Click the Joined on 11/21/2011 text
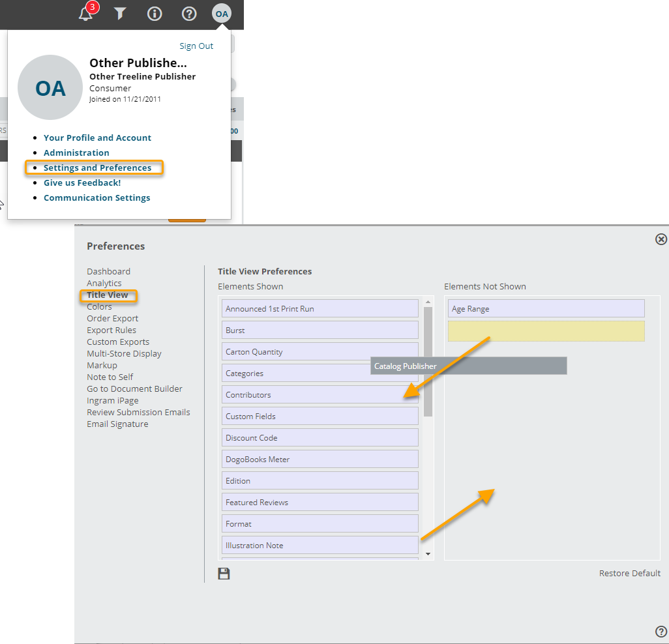The width and height of the screenshot is (669, 644). click(x=125, y=99)
